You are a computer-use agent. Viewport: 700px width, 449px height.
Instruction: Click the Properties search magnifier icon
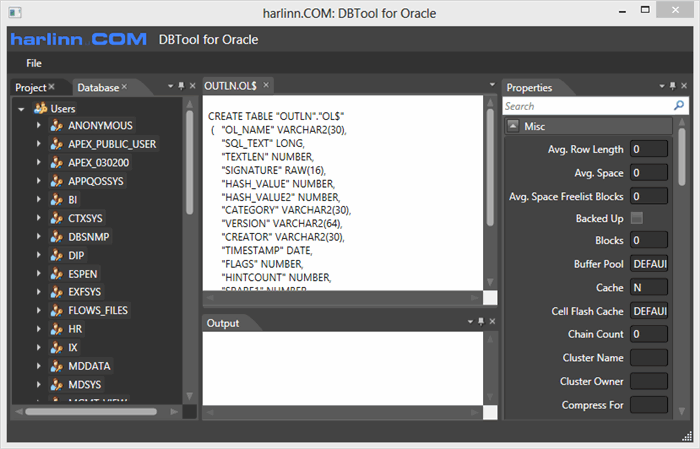point(679,106)
